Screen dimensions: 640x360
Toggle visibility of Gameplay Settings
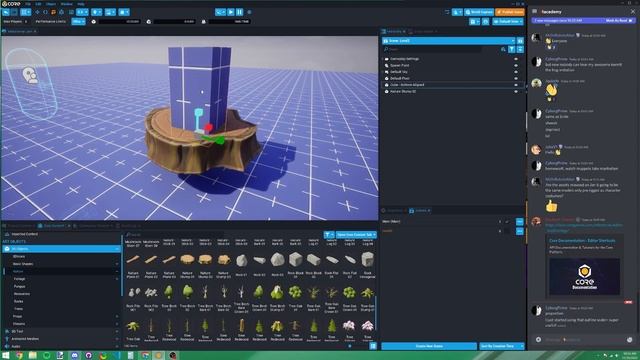point(516,59)
